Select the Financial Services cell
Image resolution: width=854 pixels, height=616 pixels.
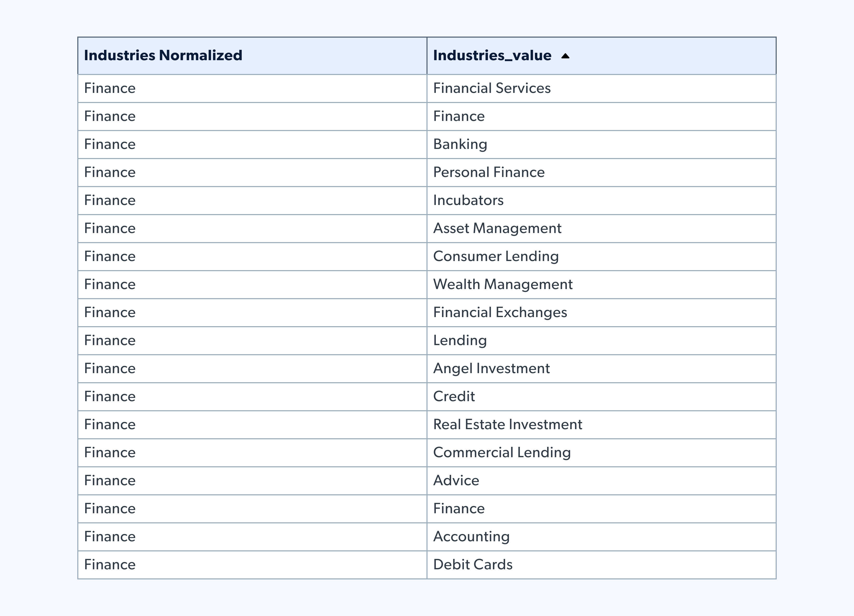pos(492,88)
